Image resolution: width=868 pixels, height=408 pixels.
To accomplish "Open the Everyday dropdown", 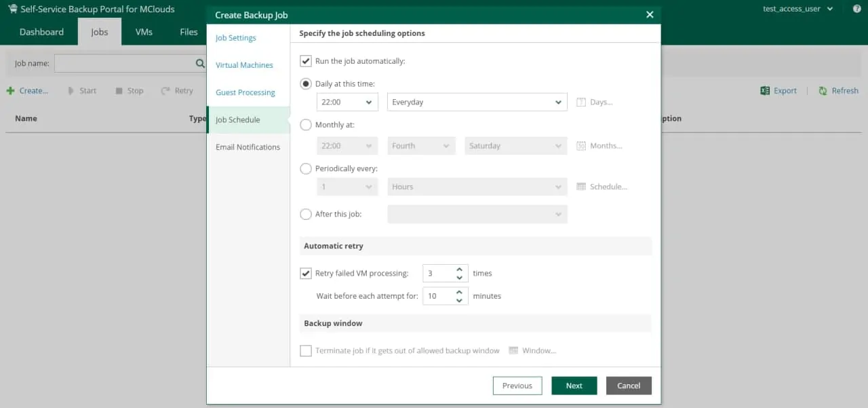I will click(477, 103).
